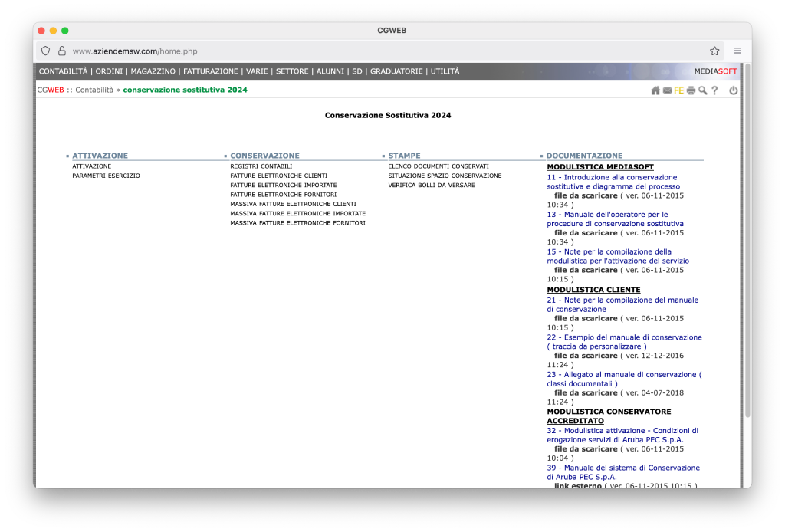Open help via the question mark icon
785x532 pixels.
click(x=714, y=90)
